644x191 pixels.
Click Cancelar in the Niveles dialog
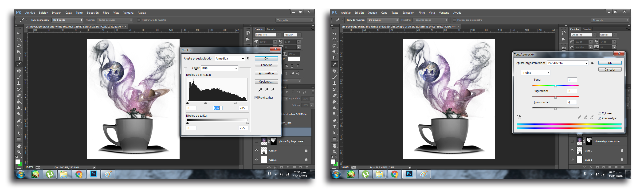click(266, 65)
